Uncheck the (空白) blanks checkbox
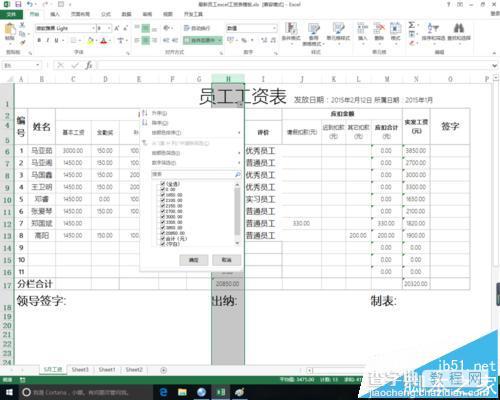Screen dimensions: 500x400 pos(162,244)
